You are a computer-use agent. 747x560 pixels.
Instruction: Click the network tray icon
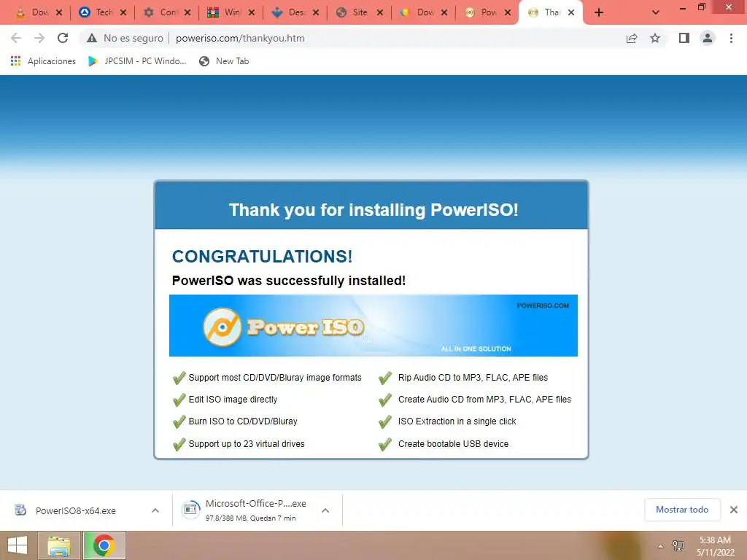tap(678, 545)
